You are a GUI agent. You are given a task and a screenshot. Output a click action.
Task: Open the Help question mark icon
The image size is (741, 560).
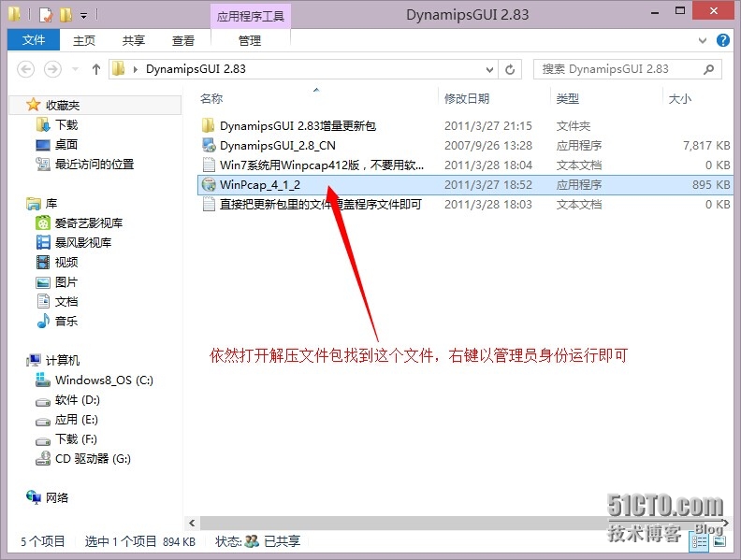(722, 40)
